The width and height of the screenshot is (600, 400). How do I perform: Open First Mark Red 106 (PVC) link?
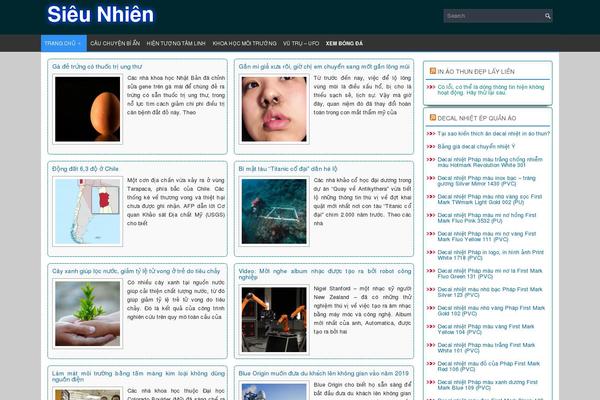[488, 366]
